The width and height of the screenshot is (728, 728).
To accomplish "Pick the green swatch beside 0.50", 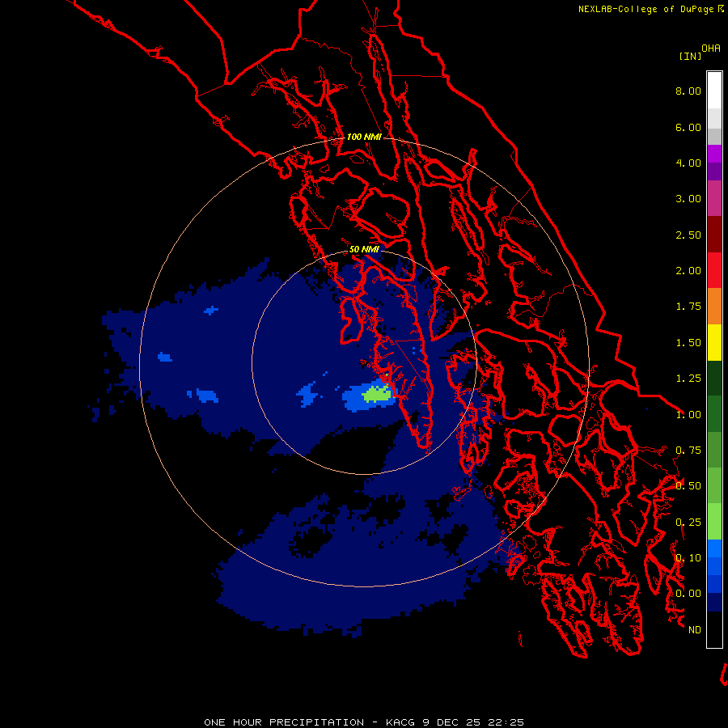I will [x=714, y=485].
